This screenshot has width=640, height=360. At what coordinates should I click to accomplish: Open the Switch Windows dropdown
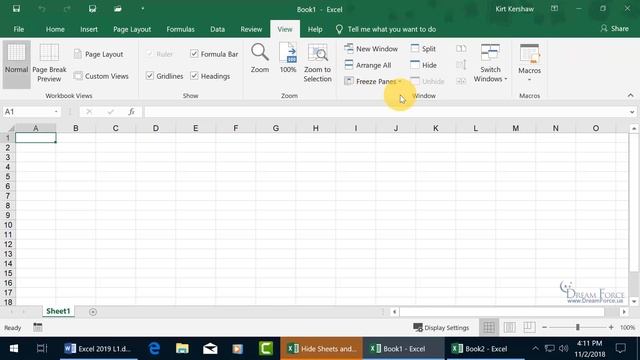click(x=490, y=64)
